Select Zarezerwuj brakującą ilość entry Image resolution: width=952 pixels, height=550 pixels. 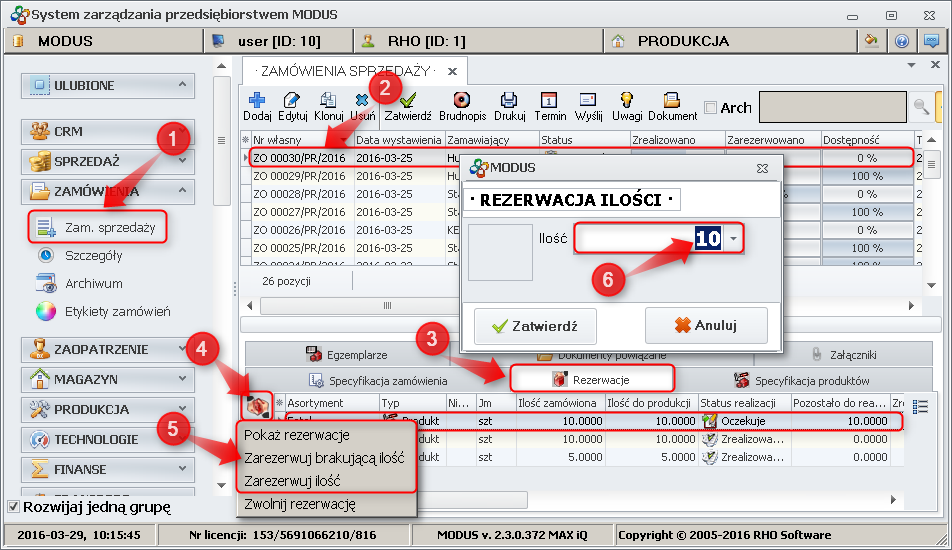click(x=324, y=458)
